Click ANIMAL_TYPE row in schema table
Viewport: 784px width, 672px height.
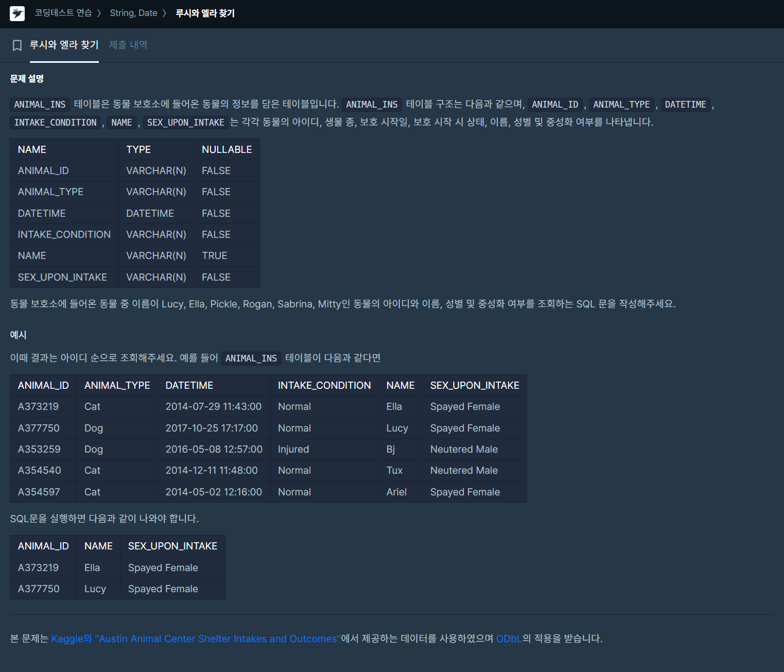point(135,192)
